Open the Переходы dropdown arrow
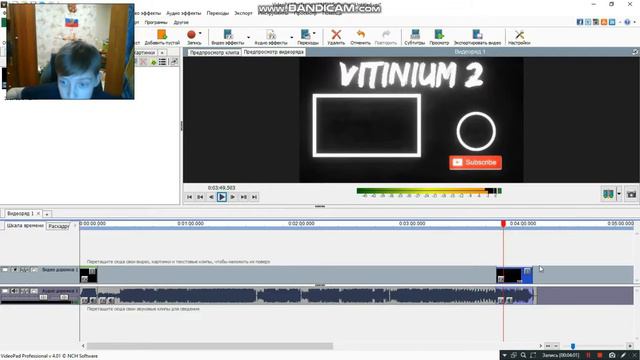The width and height of the screenshot is (640, 360). tap(314, 33)
